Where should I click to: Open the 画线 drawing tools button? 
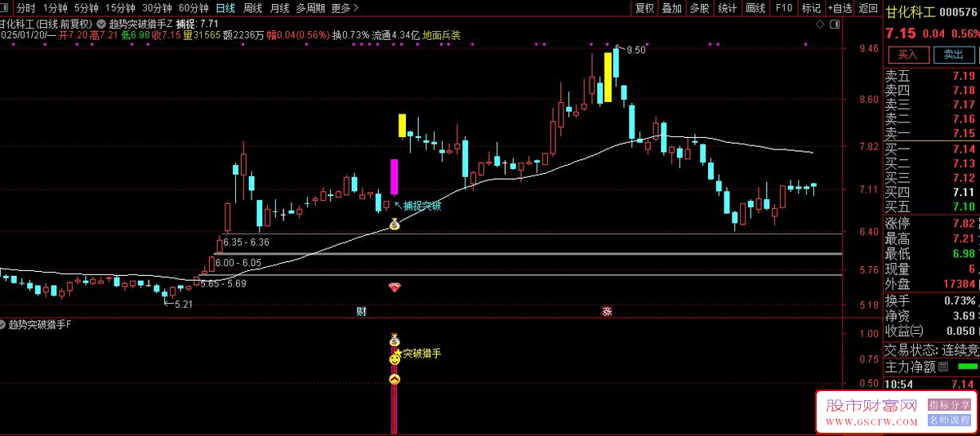(x=755, y=8)
